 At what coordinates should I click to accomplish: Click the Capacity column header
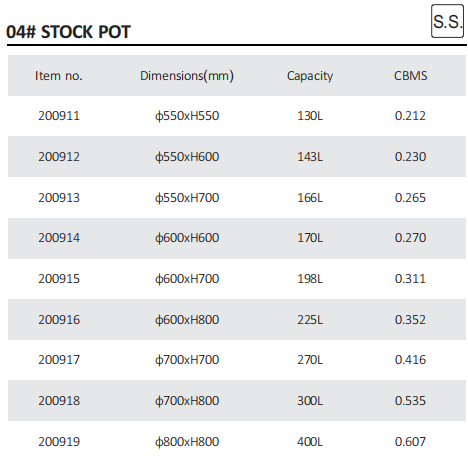(310, 76)
